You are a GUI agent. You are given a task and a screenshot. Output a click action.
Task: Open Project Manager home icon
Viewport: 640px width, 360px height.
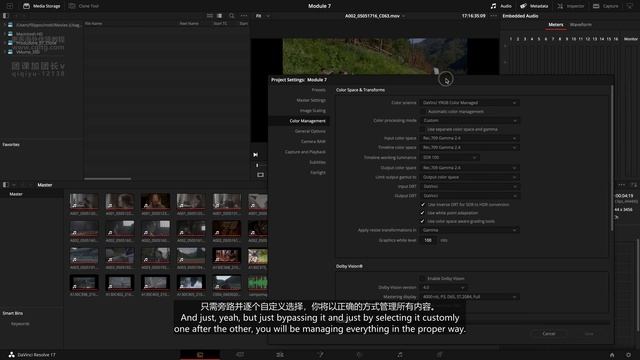point(612,355)
